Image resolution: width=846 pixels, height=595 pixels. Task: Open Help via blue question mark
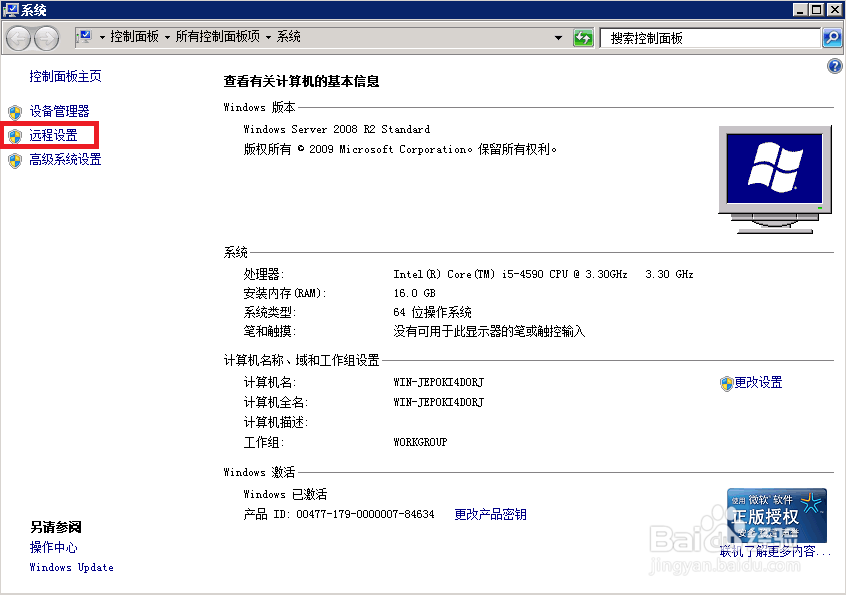[x=834, y=66]
